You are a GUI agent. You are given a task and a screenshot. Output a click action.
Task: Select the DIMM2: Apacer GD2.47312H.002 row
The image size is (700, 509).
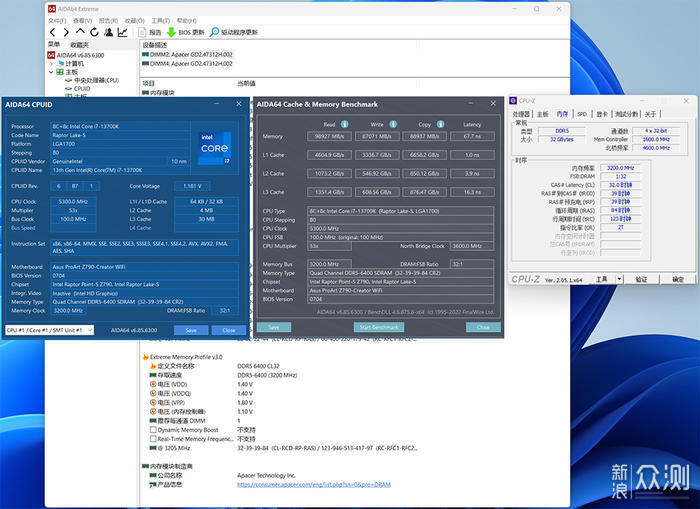(x=188, y=54)
